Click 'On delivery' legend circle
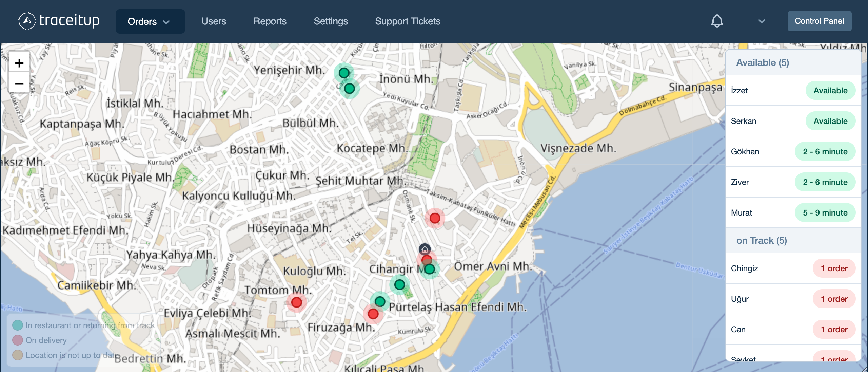Viewport: 868px width, 372px height. click(18, 340)
